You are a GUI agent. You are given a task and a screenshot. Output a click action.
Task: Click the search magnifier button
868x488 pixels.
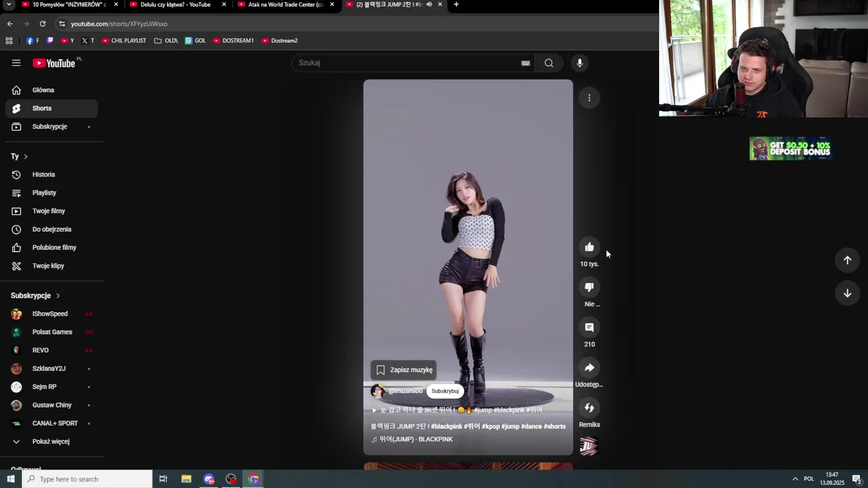point(549,63)
